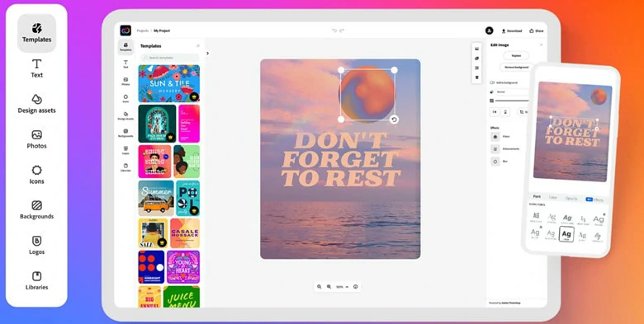
Task: Select the Backgrounds icon in the large sidebar
Action: [x=36, y=210]
